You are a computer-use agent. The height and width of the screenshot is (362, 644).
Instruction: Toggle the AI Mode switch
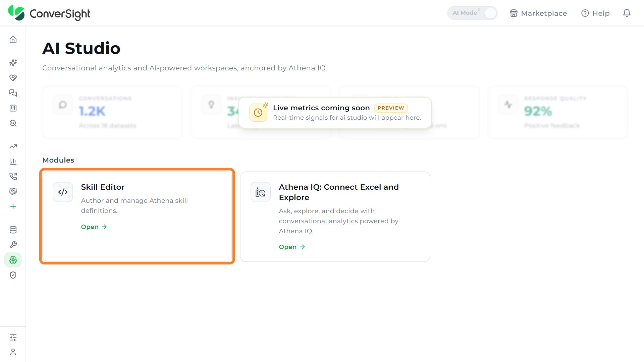click(472, 13)
